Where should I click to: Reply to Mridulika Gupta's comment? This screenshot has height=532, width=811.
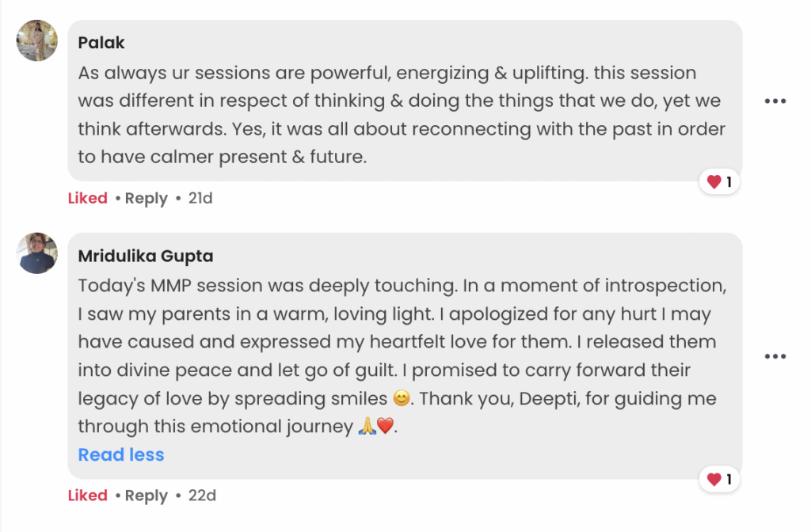click(x=146, y=496)
